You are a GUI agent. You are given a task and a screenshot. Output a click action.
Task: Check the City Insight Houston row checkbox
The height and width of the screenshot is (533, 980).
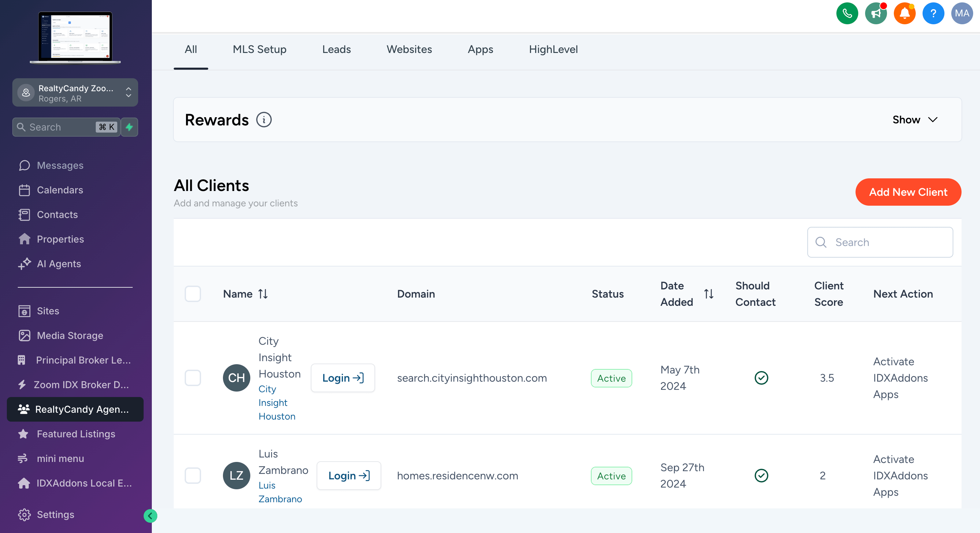[x=193, y=378]
